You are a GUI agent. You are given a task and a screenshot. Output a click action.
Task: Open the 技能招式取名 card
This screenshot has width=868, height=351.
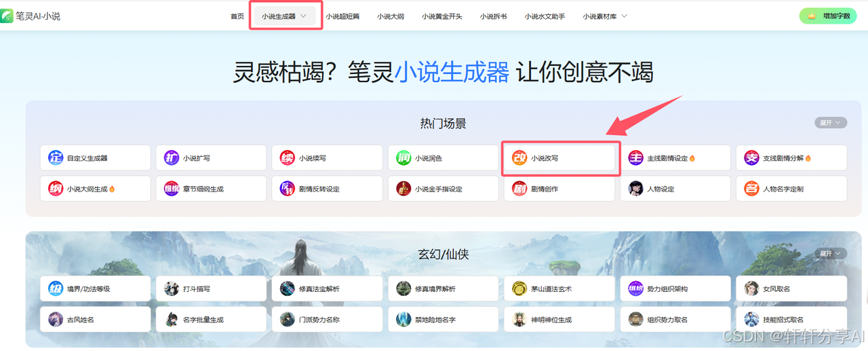(x=791, y=319)
